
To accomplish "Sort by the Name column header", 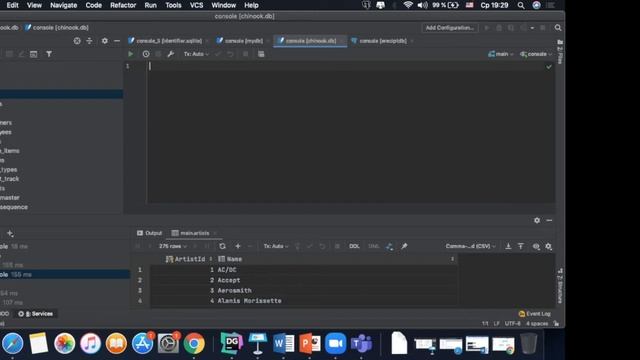I will pyautogui.click(x=230, y=259).
